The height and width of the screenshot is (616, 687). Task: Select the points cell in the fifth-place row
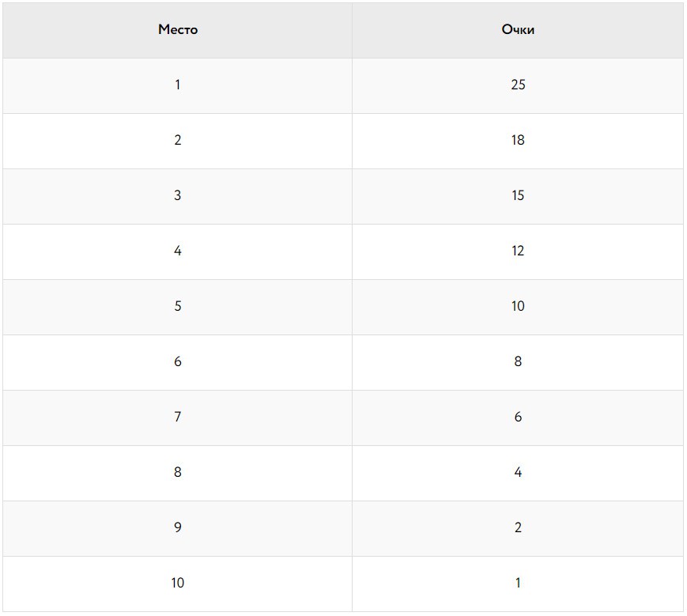coord(518,306)
